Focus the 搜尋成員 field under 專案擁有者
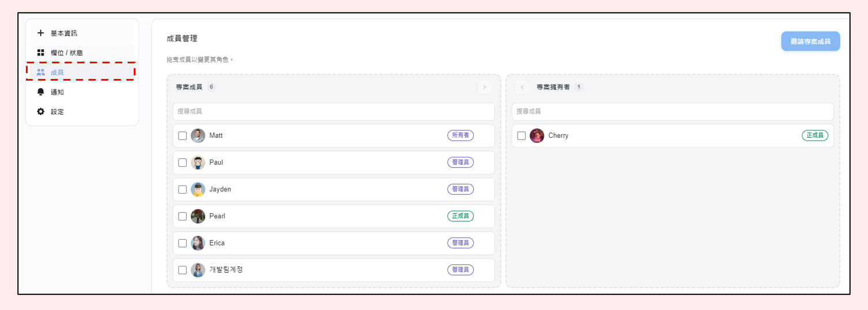The width and height of the screenshot is (868, 310). pyautogui.click(x=673, y=111)
